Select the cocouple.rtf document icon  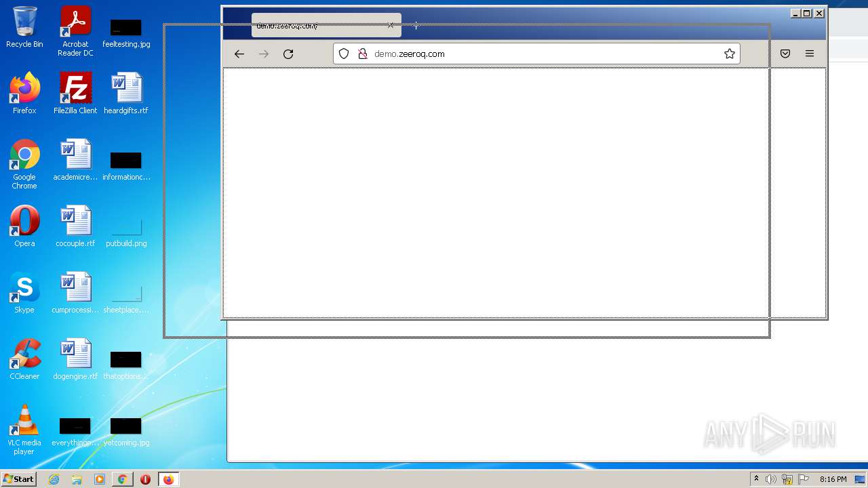point(75,226)
